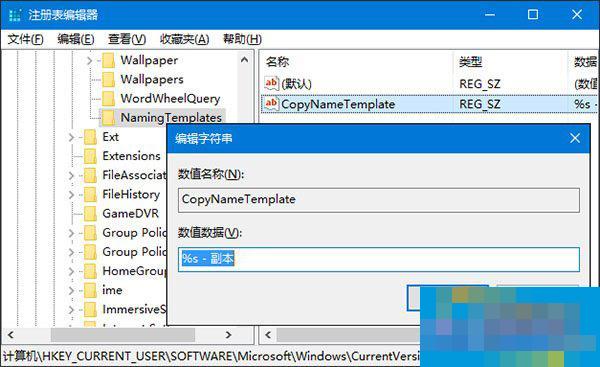Click the 数值数据 field with %s - 副本
Image resolution: width=600 pixels, height=367 pixels.
(379, 259)
